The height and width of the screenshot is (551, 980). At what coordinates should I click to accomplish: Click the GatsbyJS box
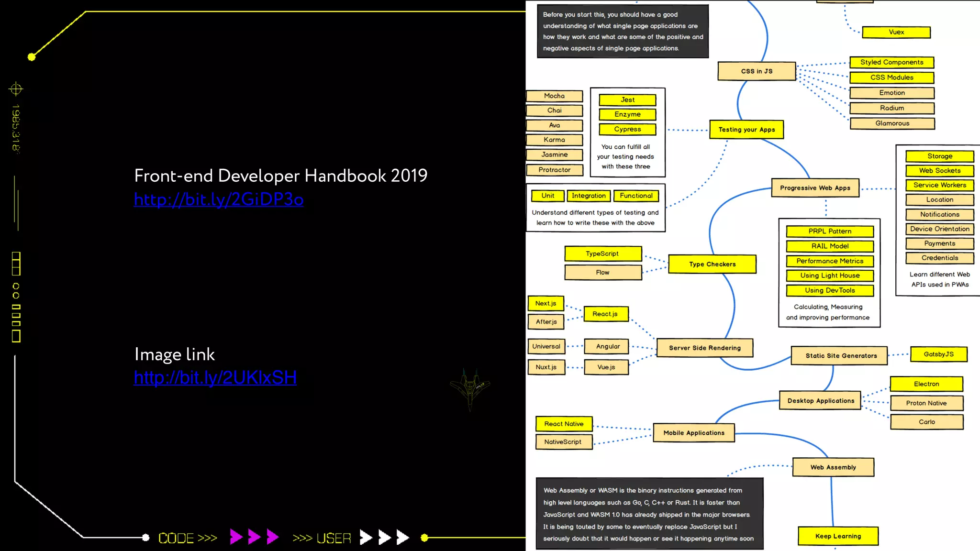pos(938,354)
